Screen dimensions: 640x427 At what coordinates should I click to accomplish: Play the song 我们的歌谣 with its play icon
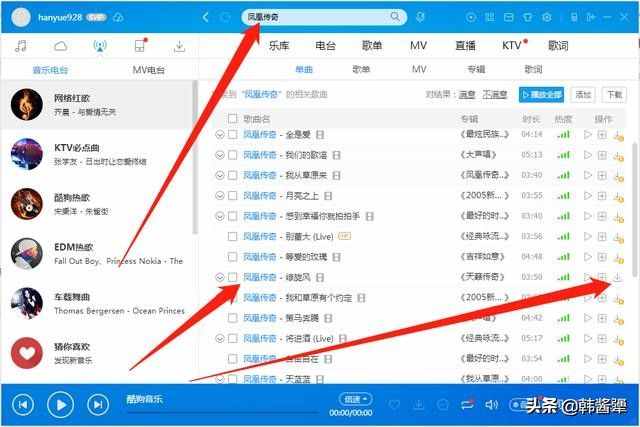[x=587, y=155]
